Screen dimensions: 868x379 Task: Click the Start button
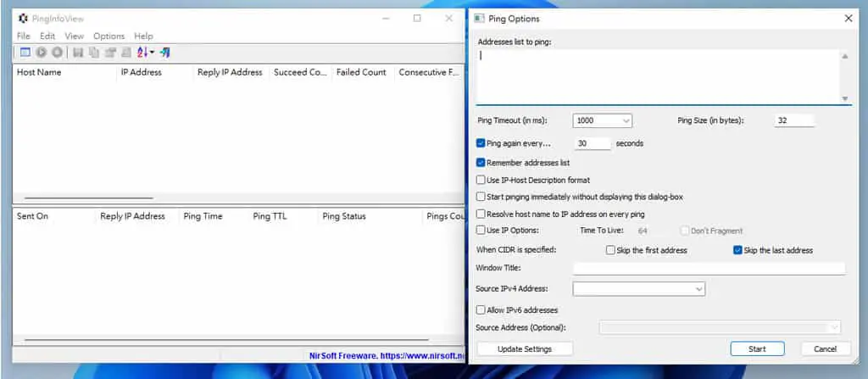(x=757, y=348)
